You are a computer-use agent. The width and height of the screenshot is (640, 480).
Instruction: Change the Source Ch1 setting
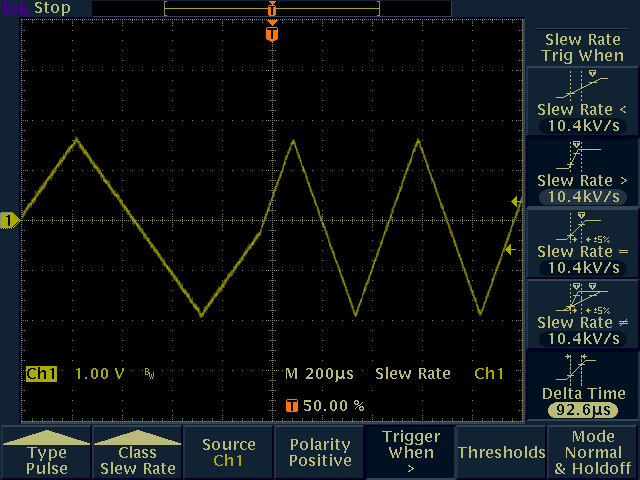[228, 452]
